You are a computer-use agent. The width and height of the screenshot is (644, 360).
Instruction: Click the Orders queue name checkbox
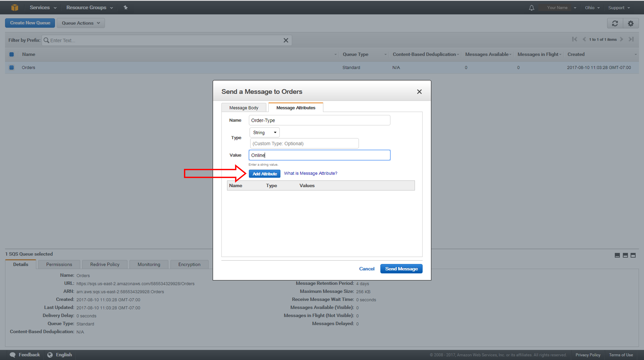12,67
